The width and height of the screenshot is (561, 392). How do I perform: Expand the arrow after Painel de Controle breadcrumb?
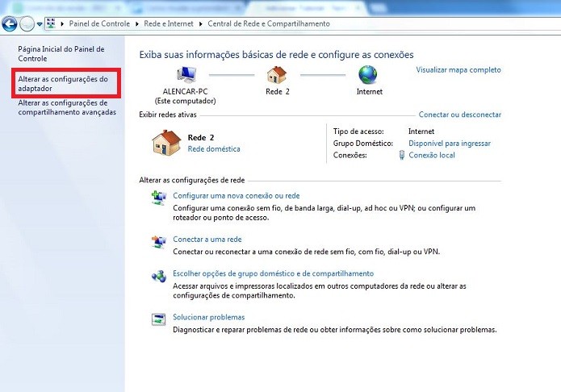(137, 24)
